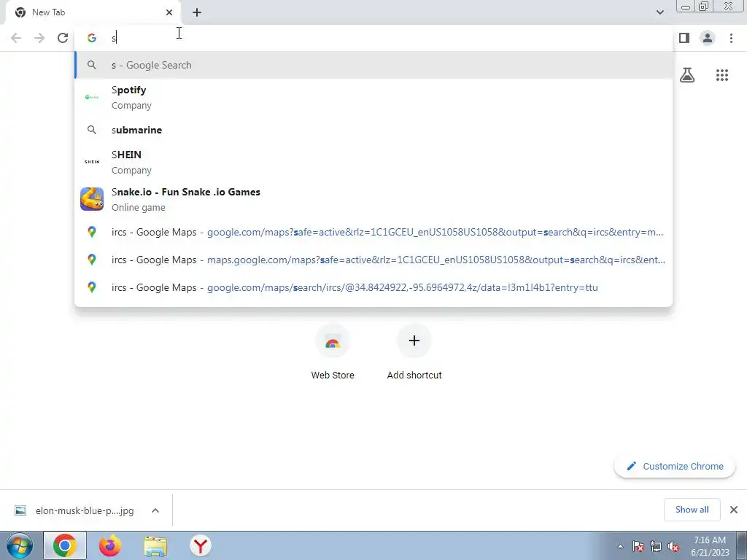Open ircs Maps search/ircs/@34.8424922 suggestion
This screenshot has width=747, height=560.
click(373, 287)
